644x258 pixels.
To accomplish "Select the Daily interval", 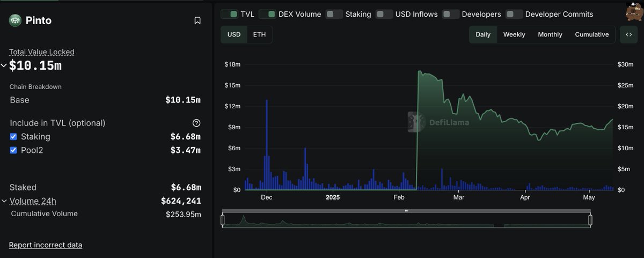I will coord(483,34).
